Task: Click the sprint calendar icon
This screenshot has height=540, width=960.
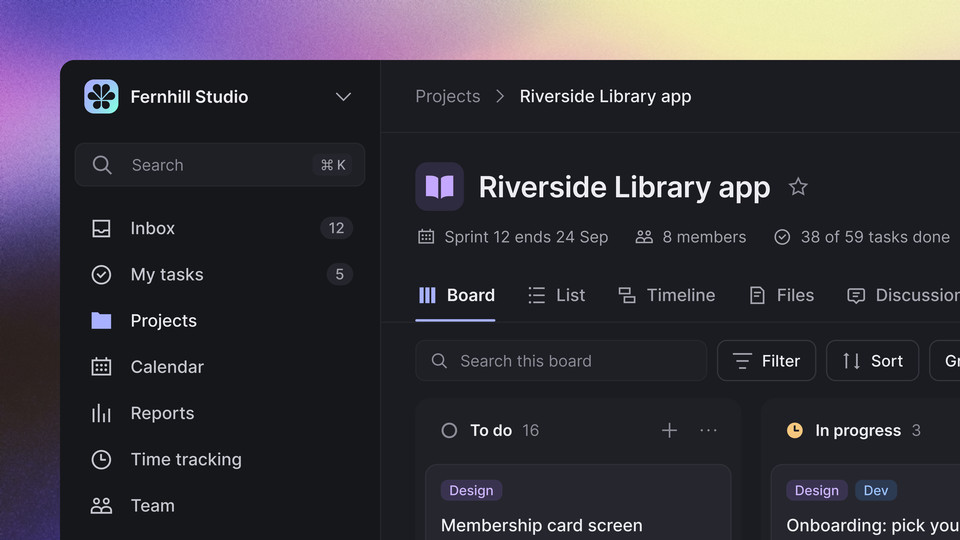Action: (426, 237)
